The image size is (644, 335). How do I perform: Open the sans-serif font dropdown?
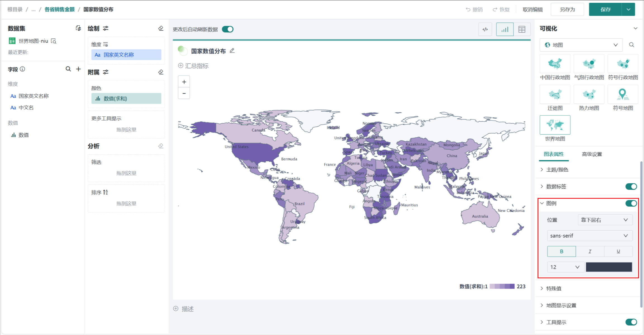click(590, 236)
